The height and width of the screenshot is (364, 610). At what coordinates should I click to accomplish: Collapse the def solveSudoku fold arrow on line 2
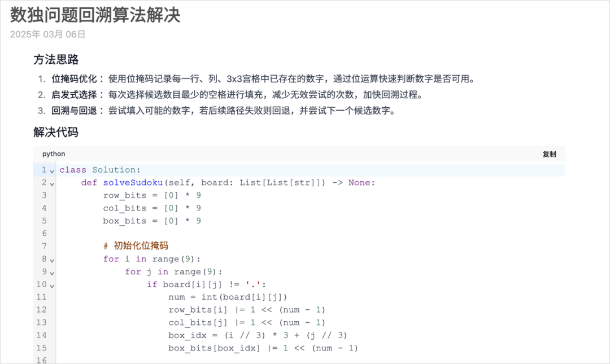click(x=52, y=185)
